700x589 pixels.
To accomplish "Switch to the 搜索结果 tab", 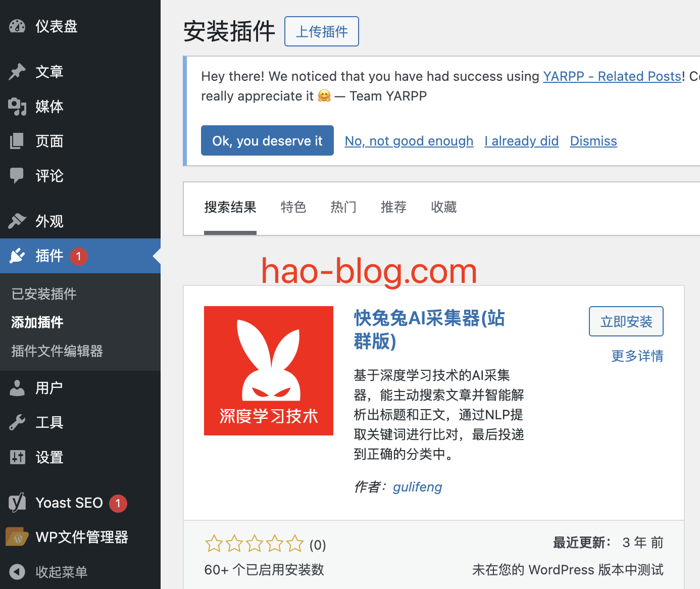I will [230, 207].
